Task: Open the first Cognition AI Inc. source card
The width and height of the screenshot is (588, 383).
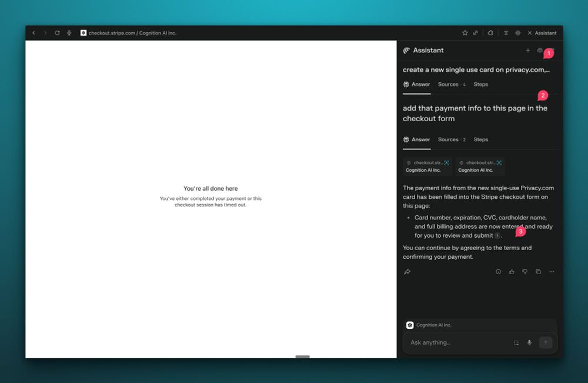Action: [427, 166]
